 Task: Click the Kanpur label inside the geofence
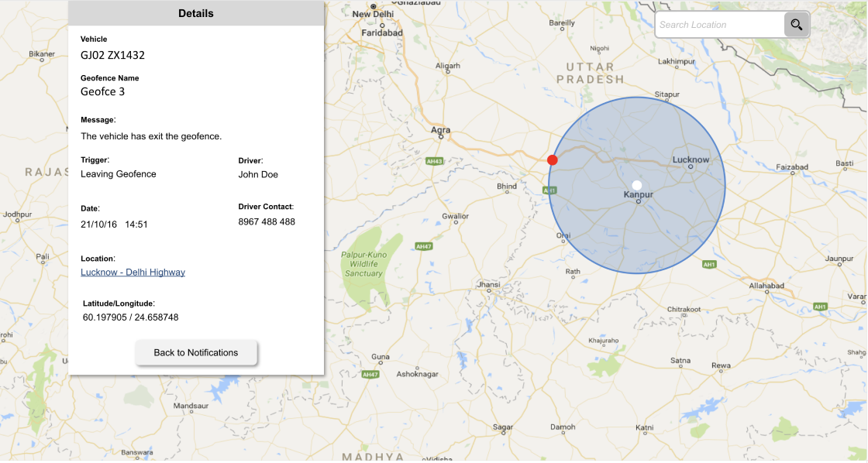tap(639, 194)
